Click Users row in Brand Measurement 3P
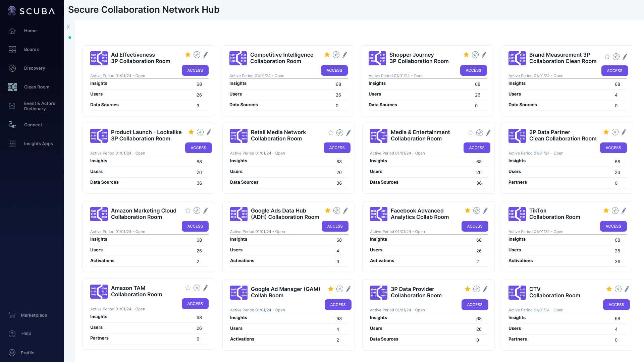 pos(568,95)
